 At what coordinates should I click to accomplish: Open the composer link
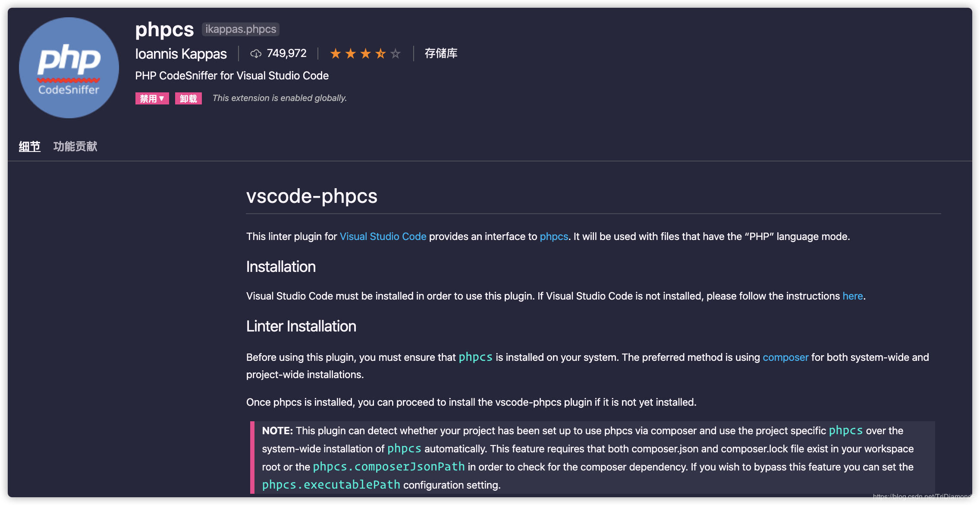click(x=785, y=357)
